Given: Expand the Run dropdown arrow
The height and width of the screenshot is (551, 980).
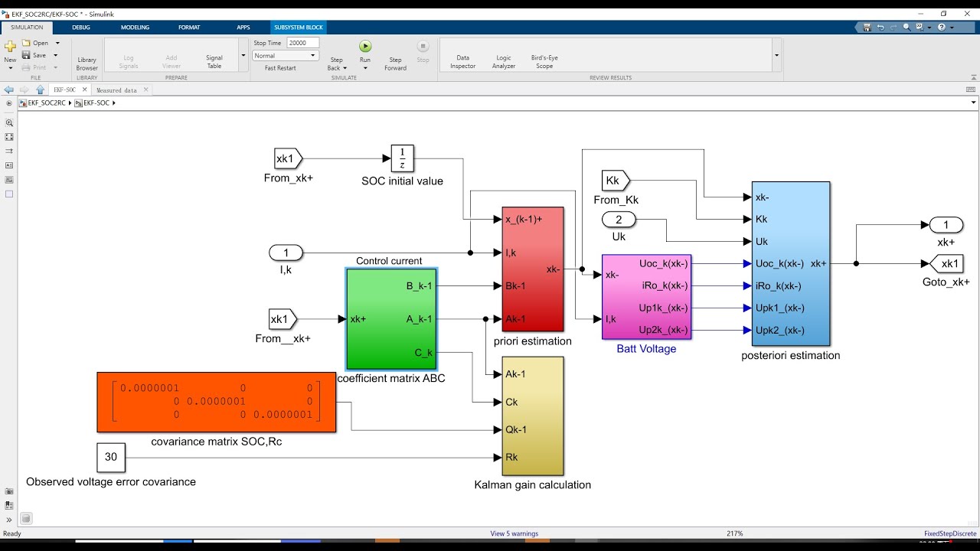Looking at the screenshot, I should [365, 68].
